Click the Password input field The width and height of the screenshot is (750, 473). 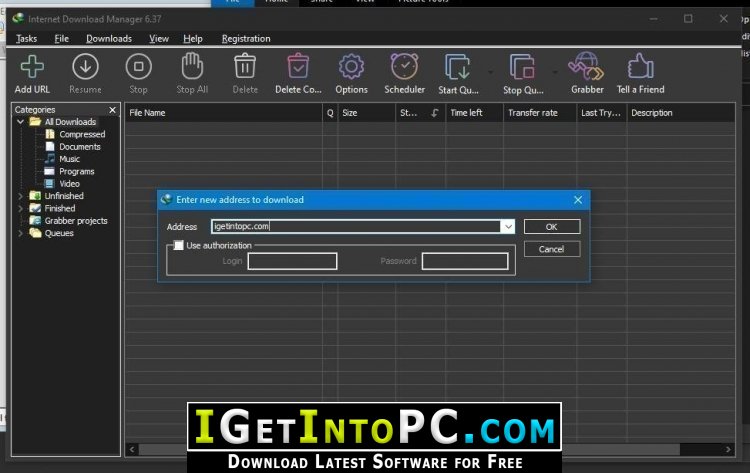[464, 262]
